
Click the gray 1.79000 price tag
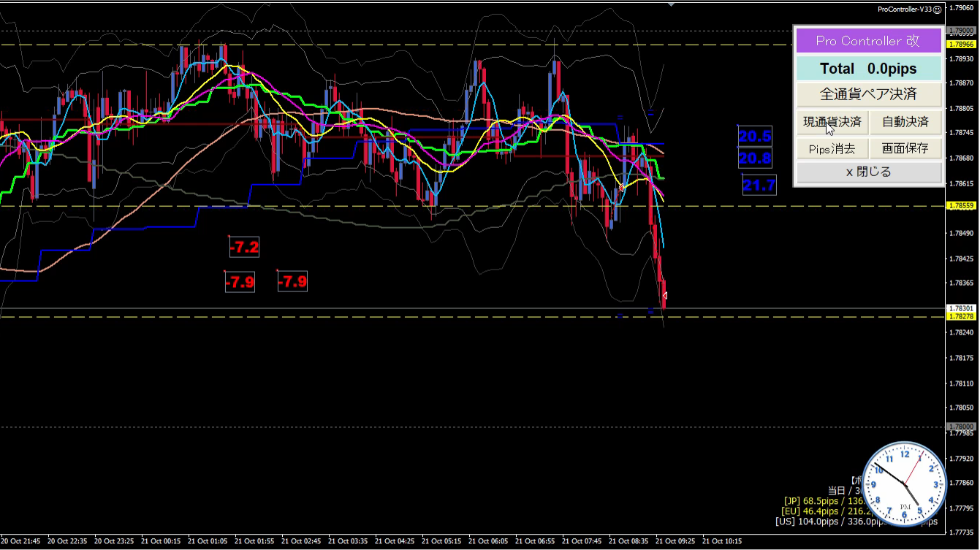click(x=960, y=31)
